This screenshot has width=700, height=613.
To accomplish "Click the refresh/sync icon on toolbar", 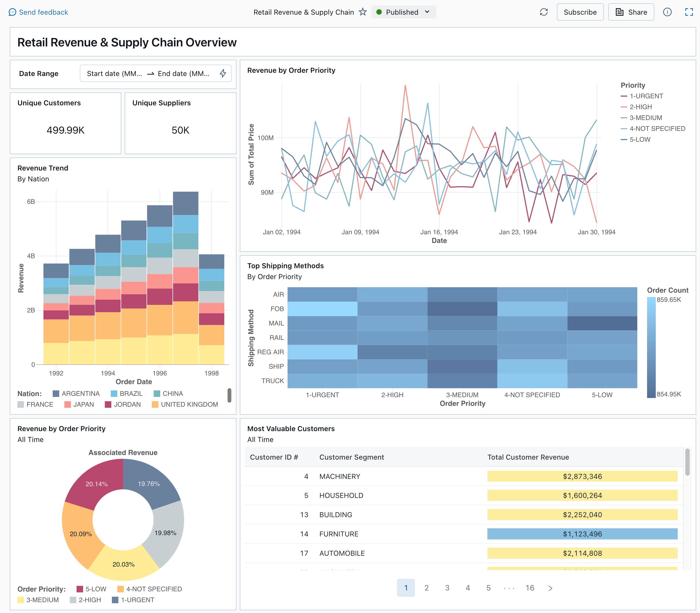I will (x=543, y=11).
